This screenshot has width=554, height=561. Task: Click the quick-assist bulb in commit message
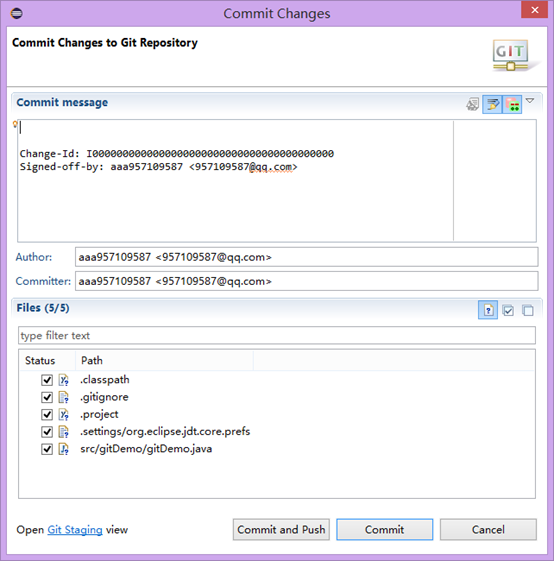click(15, 124)
